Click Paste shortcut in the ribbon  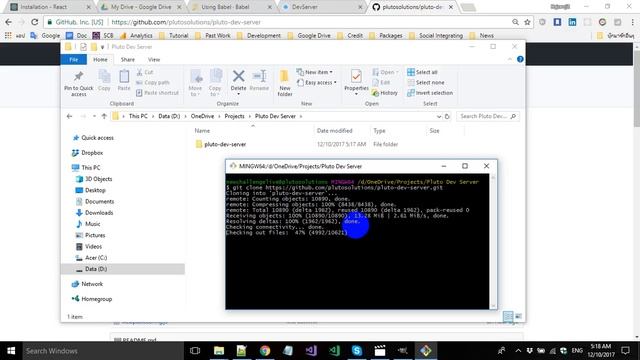coord(157,93)
